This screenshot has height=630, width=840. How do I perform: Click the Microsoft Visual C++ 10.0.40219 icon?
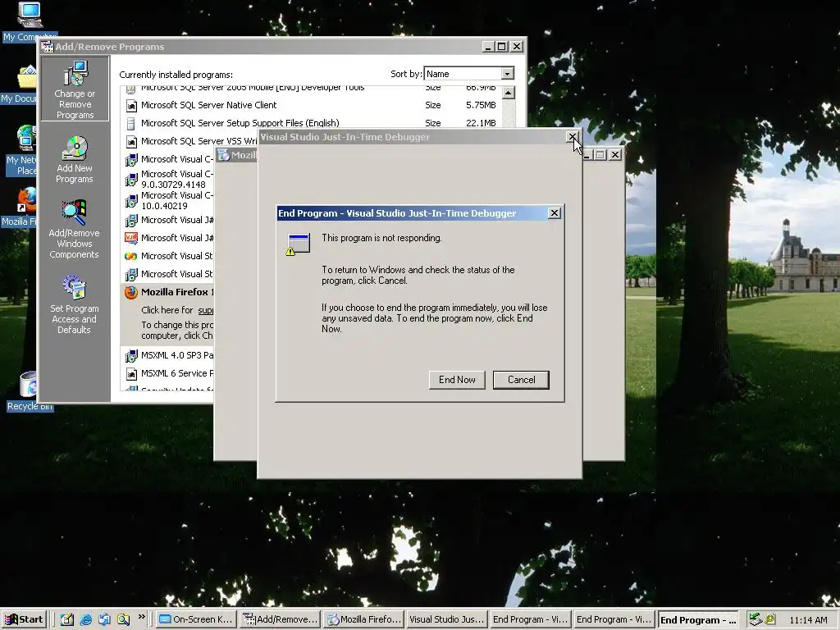[x=131, y=201]
